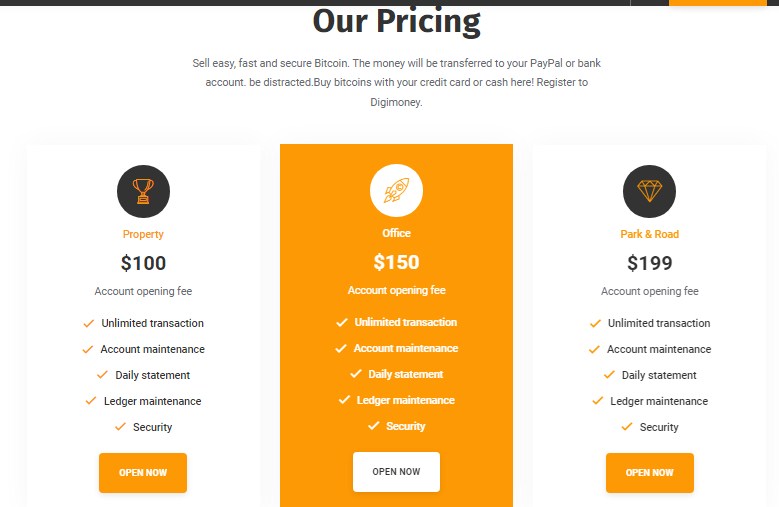Screen dimensions: 779x507
Task: Click Account opening fee under $199
Action: [x=650, y=291]
